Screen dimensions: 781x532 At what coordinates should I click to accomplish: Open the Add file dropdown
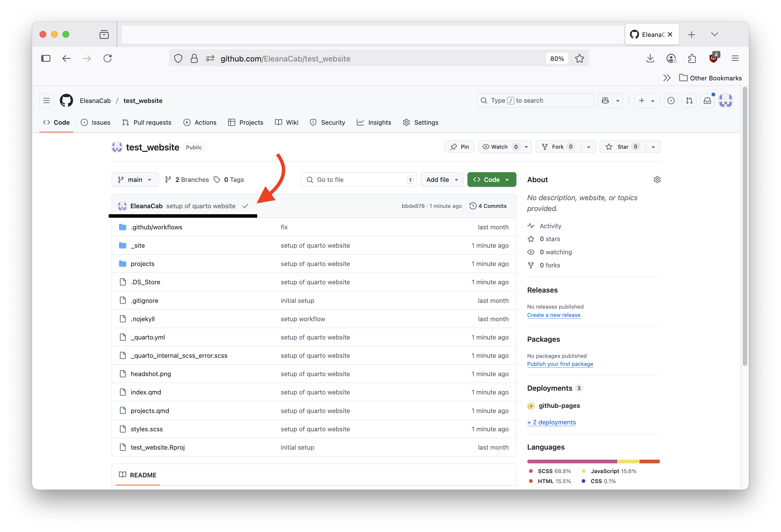click(x=442, y=179)
